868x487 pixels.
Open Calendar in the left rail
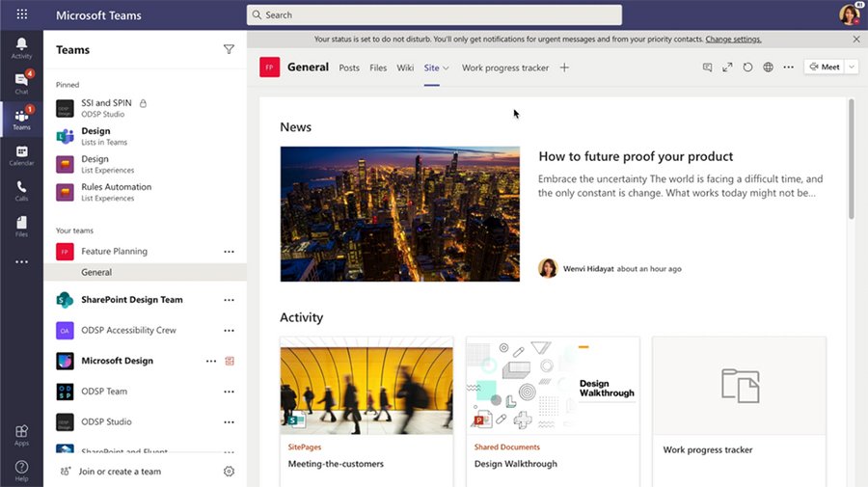[x=21, y=155]
